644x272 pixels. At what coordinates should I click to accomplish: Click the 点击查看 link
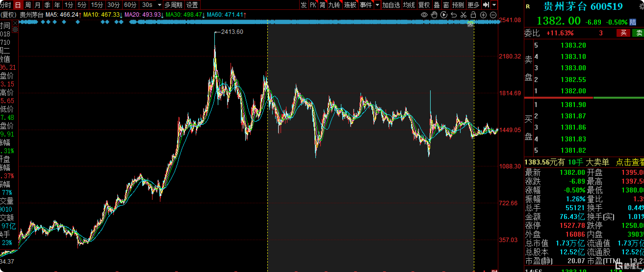[630, 163]
